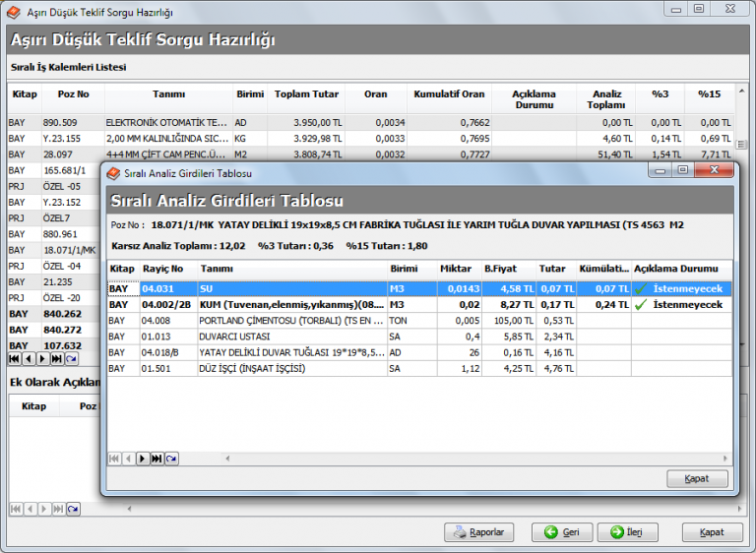
Task: Click the Toplam Tutar column header
Action: tap(305, 94)
